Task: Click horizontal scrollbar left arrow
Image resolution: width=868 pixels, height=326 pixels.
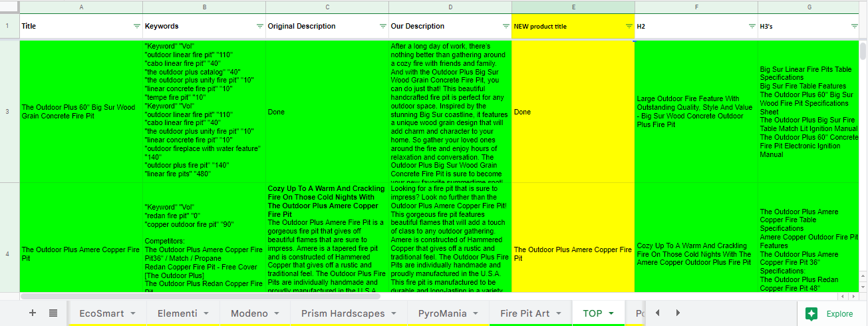Action: click(843, 296)
